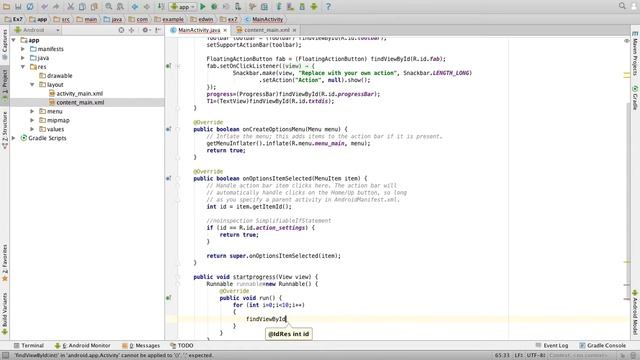Navigate forward with the arrow icon
The width and height of the screenshot is (640, 360).
[x=146, y=7]
